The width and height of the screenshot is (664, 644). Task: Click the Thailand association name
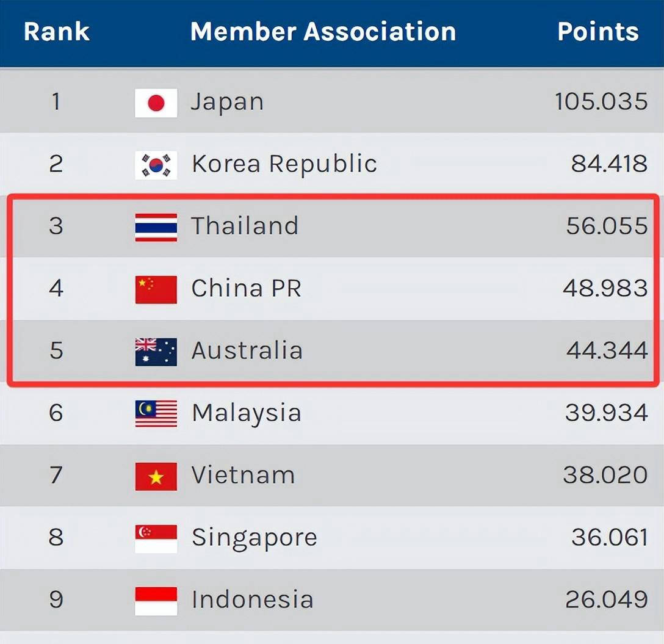(245, 226)
